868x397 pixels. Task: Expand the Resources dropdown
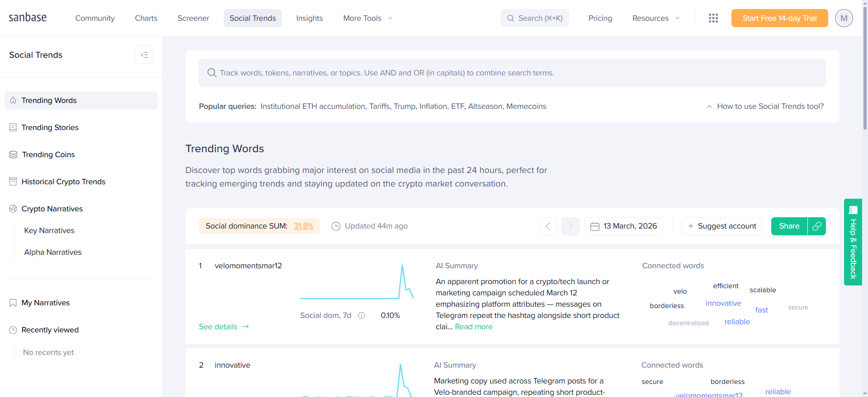656,18
